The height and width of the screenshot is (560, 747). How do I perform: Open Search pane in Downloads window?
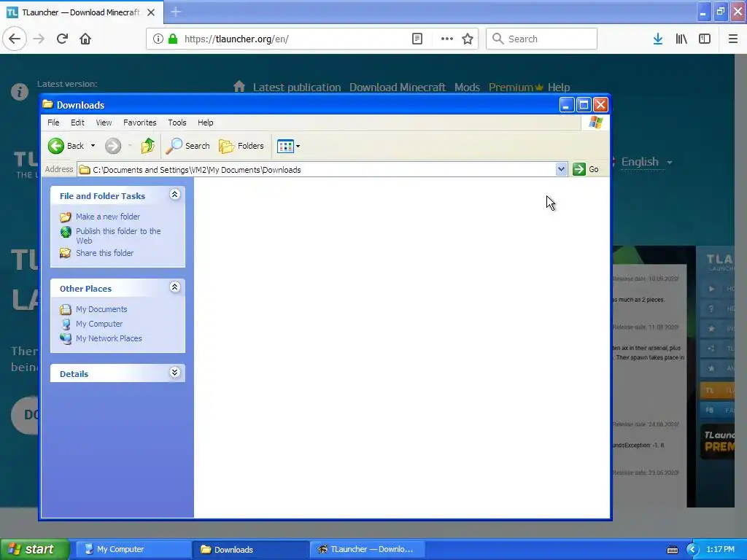click(187, 146)
